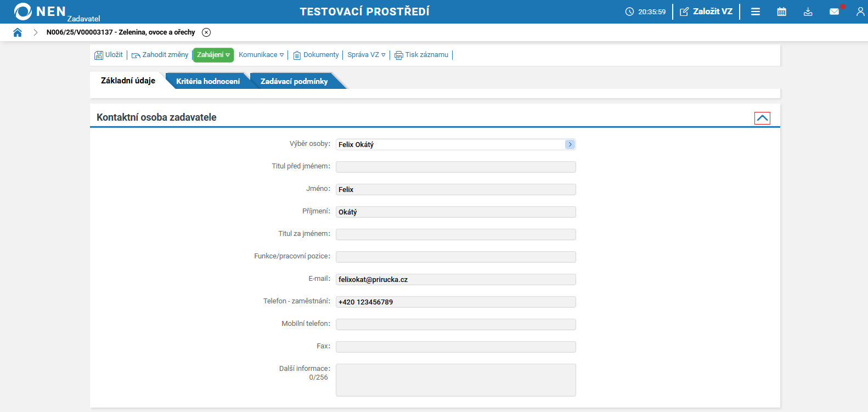Open the Komunikace dropdown menu
Screen dimensions: 868x412
(261, 55)
